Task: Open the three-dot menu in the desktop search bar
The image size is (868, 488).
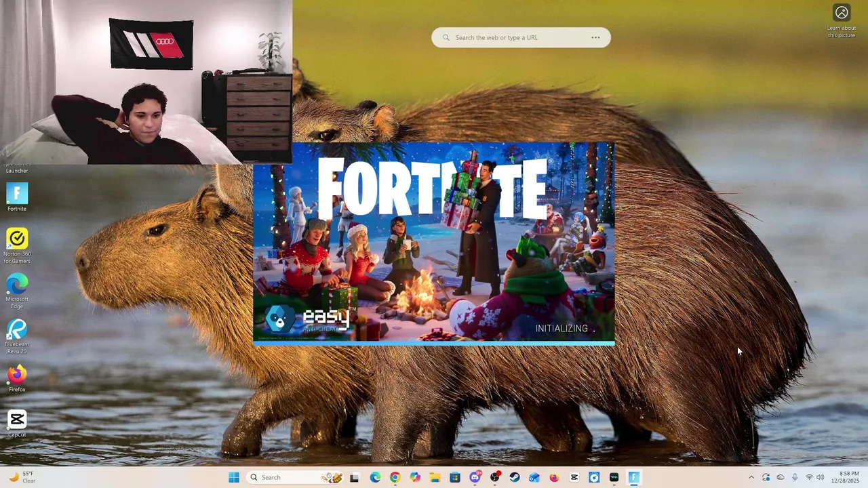Action: [x=595, y=37]
